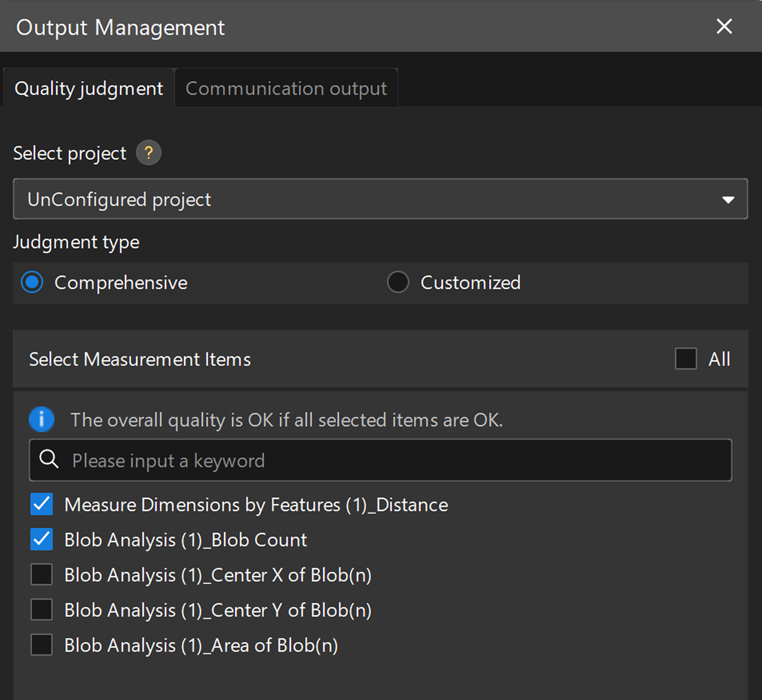Screen dimensions: 762x700
Task: Click the magnifying glass search icon
Action: [x=49, y=459]
